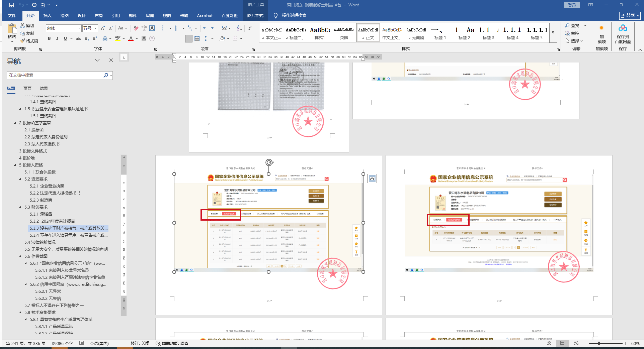Cut the selection with the 剪切 icon
Screen dimensions: 644x349
pos(27,25)
